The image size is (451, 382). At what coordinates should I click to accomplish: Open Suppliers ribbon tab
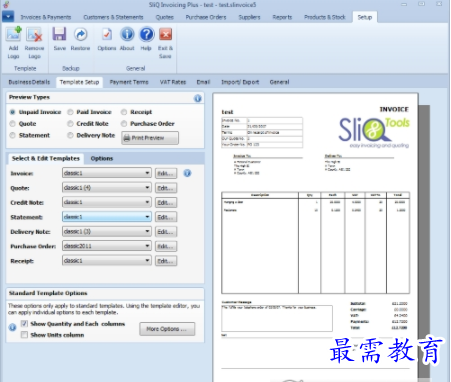[x=249, y=17]
